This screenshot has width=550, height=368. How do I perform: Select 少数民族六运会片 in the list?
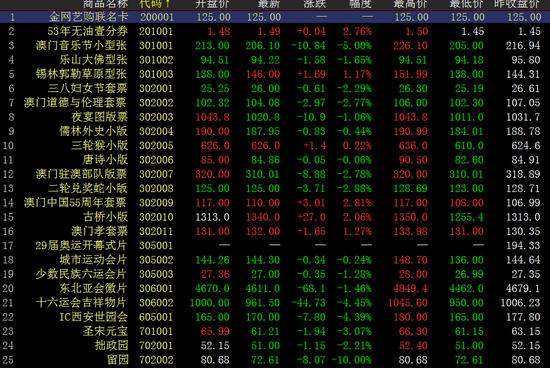81,274
